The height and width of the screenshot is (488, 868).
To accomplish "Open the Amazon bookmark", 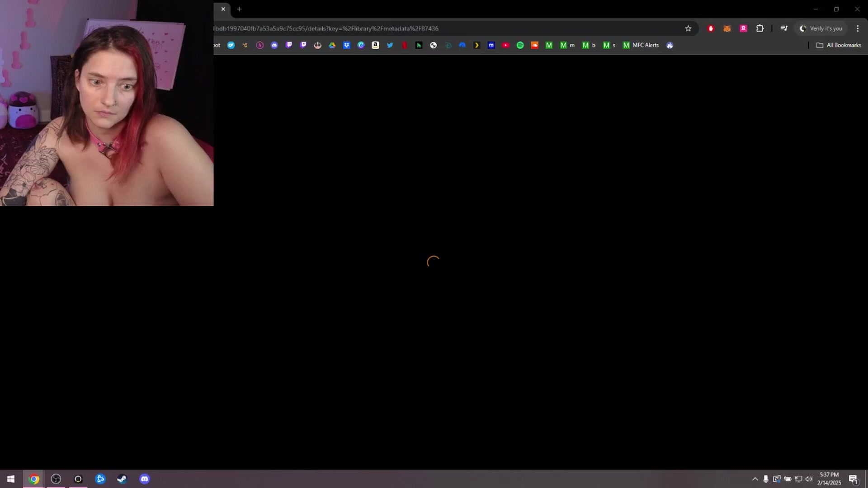I will click(x=375, y=45).
